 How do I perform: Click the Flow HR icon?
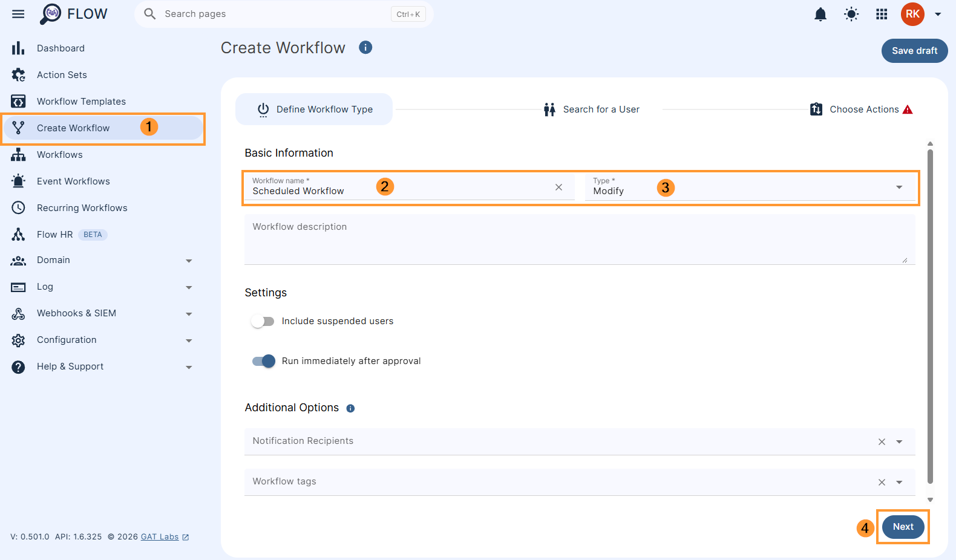pos(18,235)
